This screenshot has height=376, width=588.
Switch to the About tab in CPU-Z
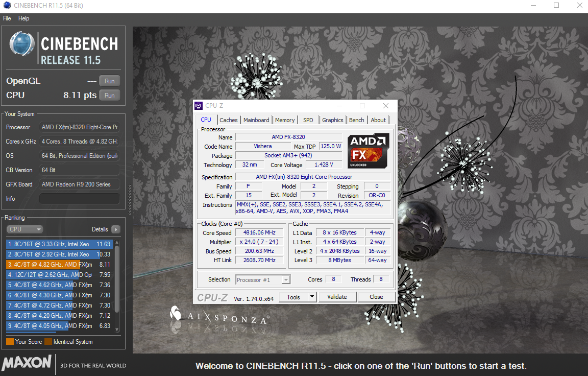[378, 120]
